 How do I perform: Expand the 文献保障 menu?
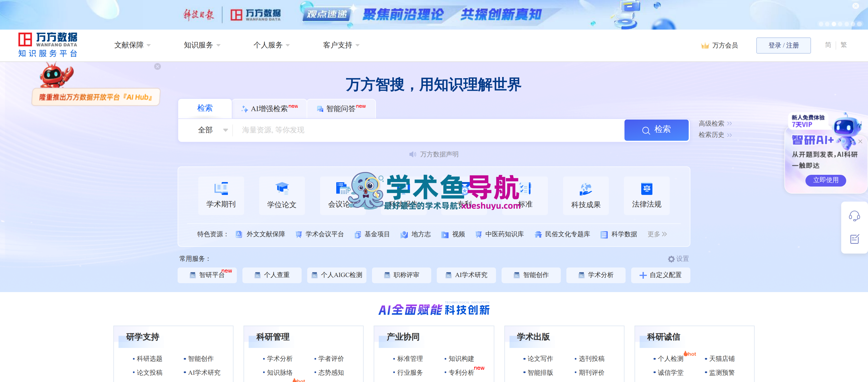[132, 45]
